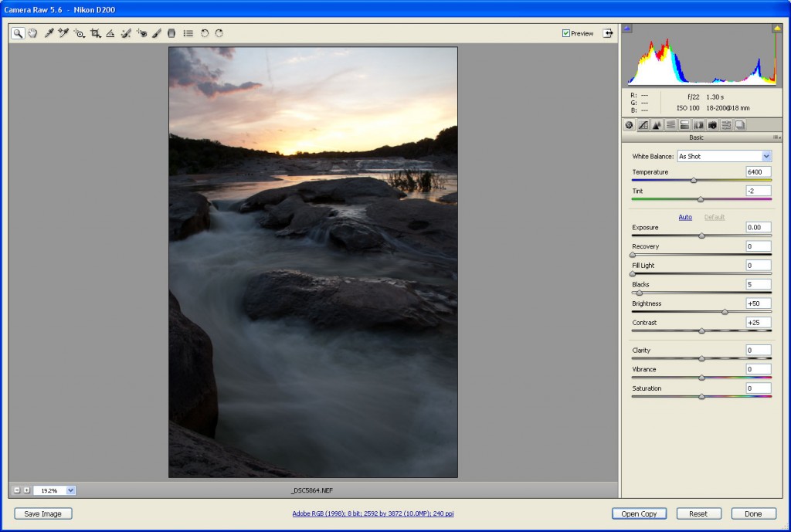Select the Hand tool
This screenshot has height=532, width=791.
tap(32, 34)
